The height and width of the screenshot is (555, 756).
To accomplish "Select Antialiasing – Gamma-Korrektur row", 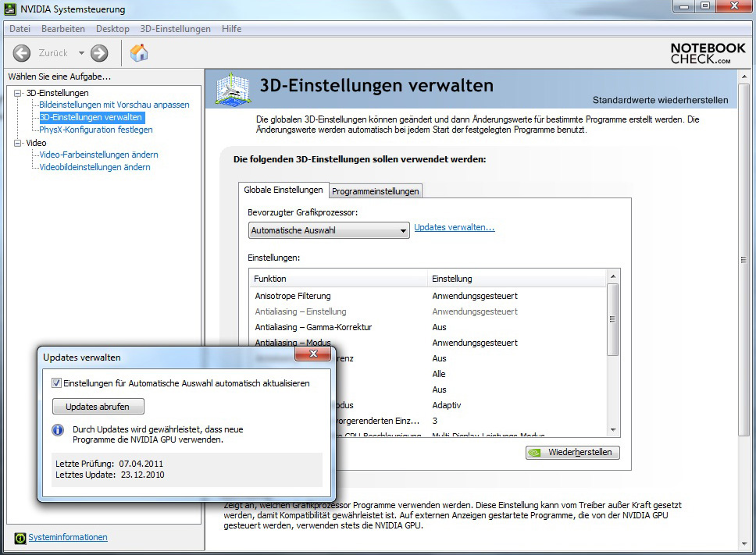I will point(428,327).
